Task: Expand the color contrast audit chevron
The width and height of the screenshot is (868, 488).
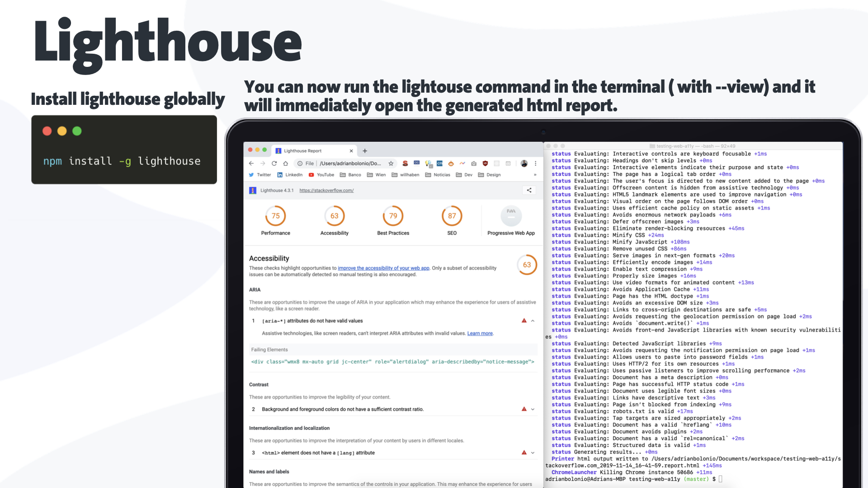Action: point(533,409)
